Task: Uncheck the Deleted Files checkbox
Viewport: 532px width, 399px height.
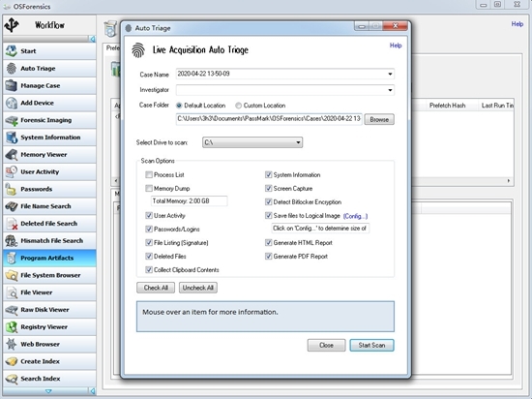Action: [x=149, y=257]
